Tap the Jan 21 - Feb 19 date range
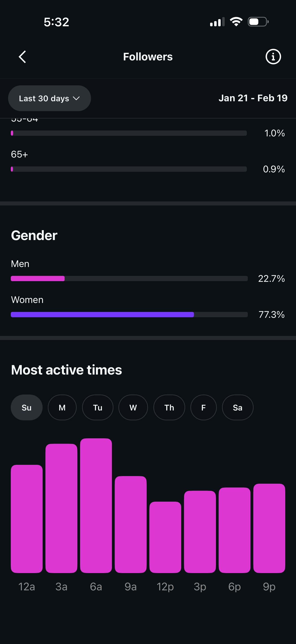Screen dimensions: 296x644 [x=253, y=98]
